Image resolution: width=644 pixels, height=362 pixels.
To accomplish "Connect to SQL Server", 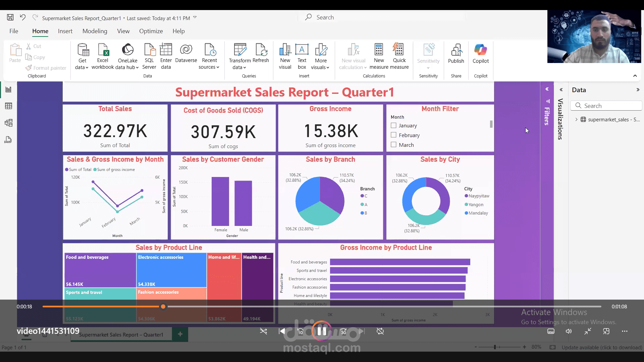I will point(149,56).
